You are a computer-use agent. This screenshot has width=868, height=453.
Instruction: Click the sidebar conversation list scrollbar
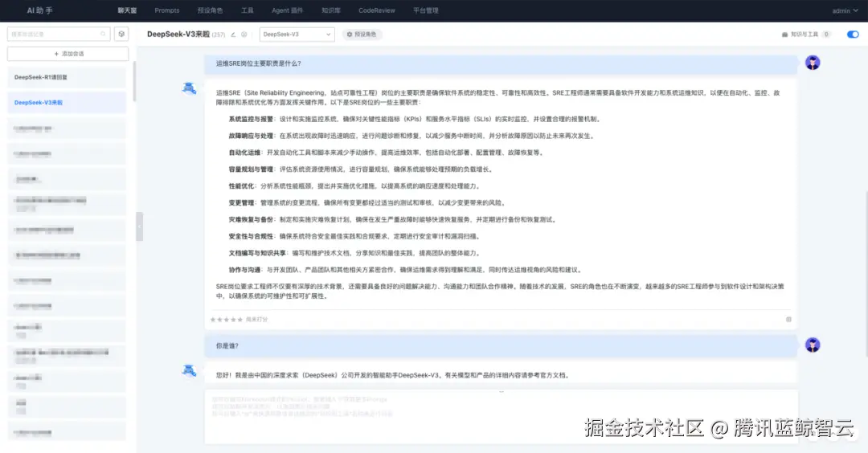pos(134,81)
